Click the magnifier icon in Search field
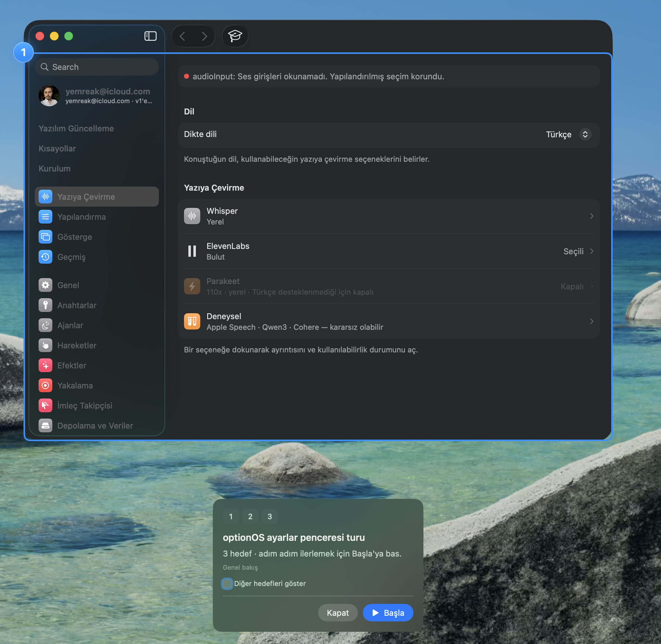Image resolution: width=661 pixels, height=644 pixels. (45, 67)
